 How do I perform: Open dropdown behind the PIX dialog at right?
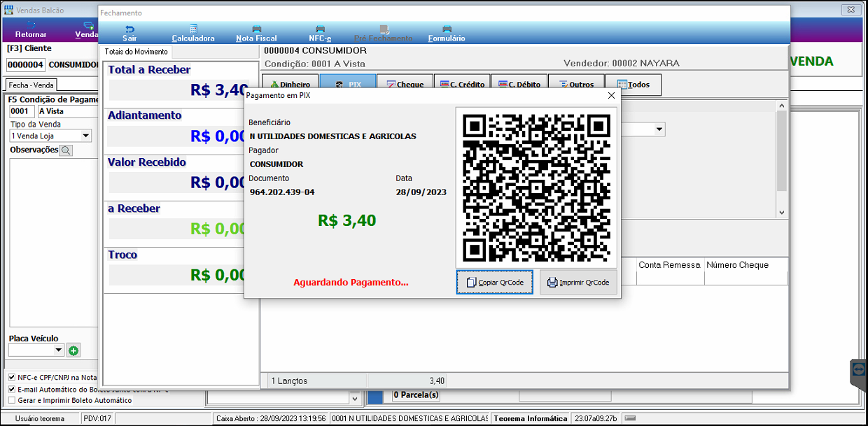pyautogui.click(x=659, y=129)
